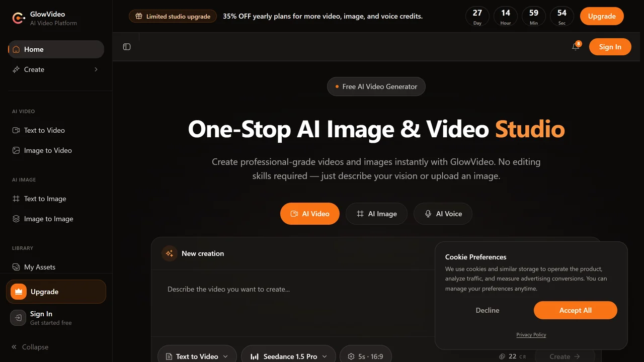Viewport: 644px width, 362px height.
Task: Click the "One-Stop AI Image & Video Studio" heading
Action: 376,129
